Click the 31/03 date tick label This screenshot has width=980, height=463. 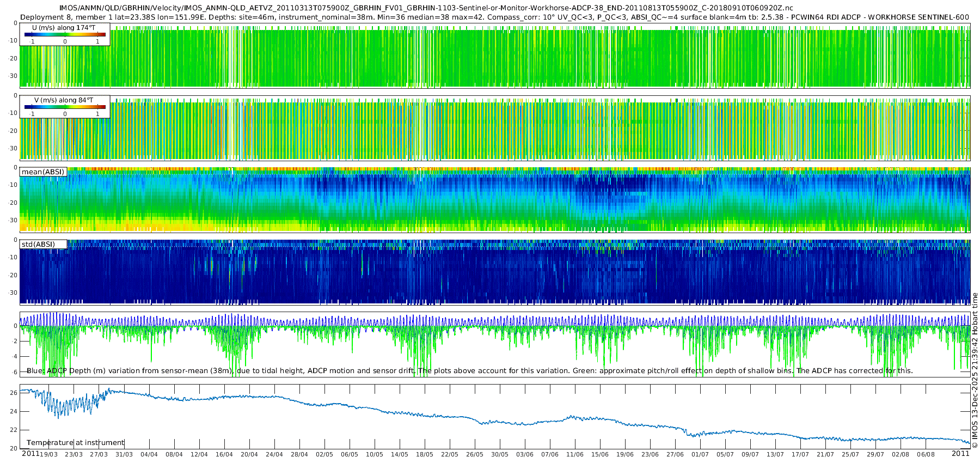tap(124, 454)
